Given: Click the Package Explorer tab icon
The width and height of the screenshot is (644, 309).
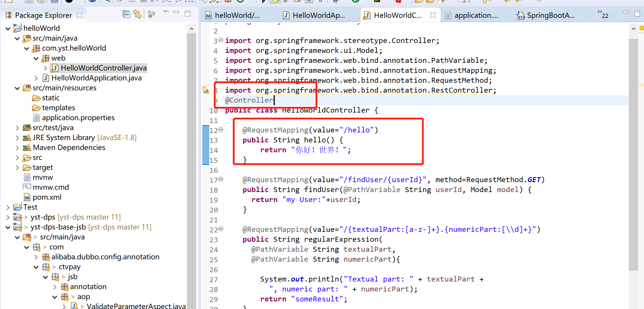Looking at the screenshot, I should (8, 15).
